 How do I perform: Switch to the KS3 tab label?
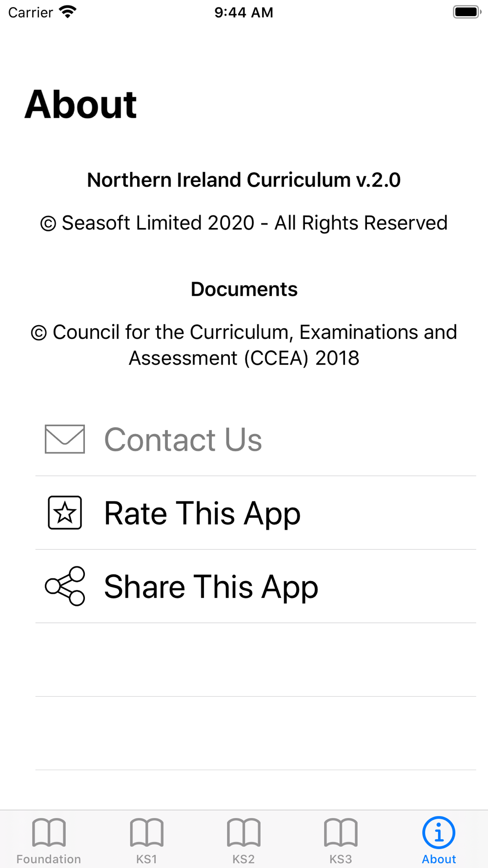click(x=341, y=859)
